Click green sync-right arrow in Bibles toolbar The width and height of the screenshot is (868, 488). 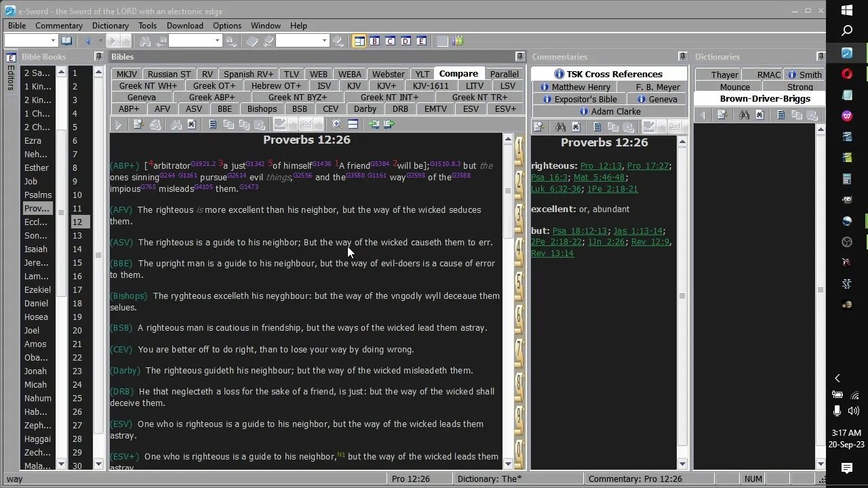click(389, 124)
